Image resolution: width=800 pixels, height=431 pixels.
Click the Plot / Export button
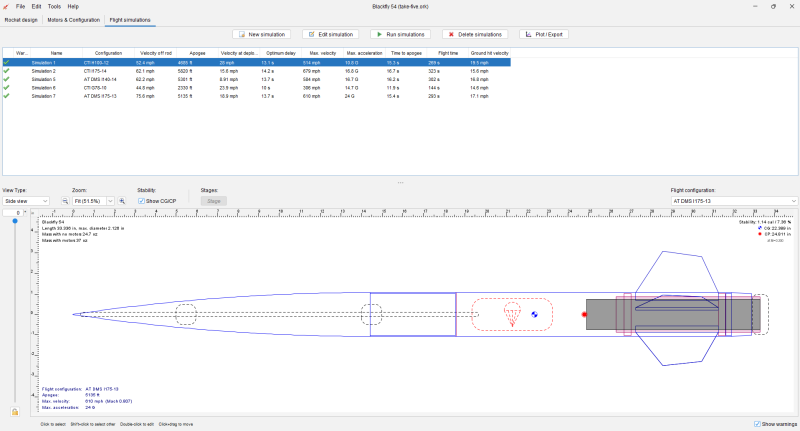coord(544,34)
